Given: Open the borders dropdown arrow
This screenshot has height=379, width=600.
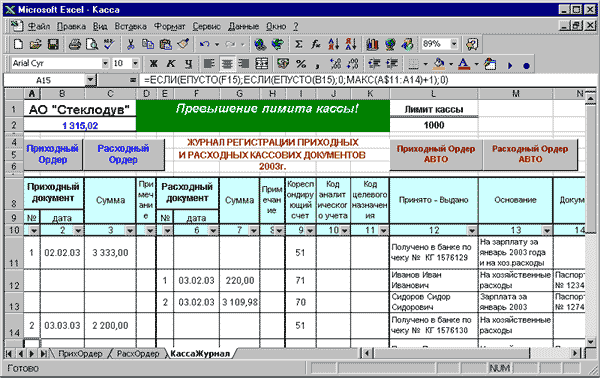Looking at the screenshot, I should [x=425, y=64].
